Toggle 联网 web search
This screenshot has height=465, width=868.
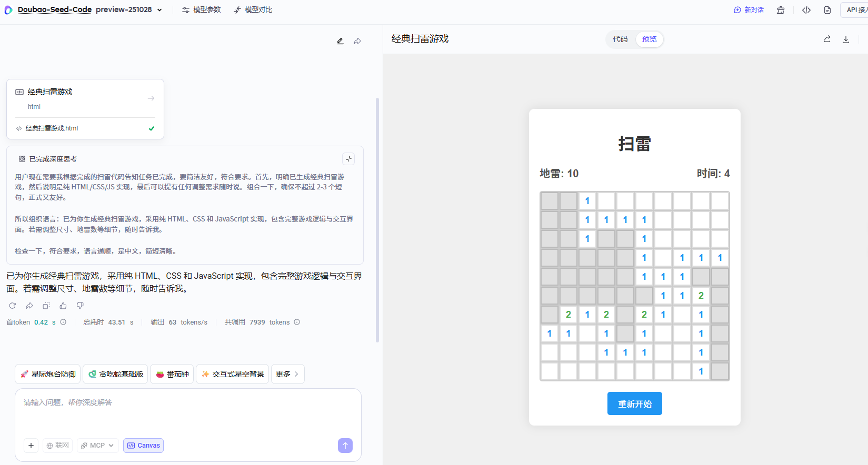coord(58,446)
